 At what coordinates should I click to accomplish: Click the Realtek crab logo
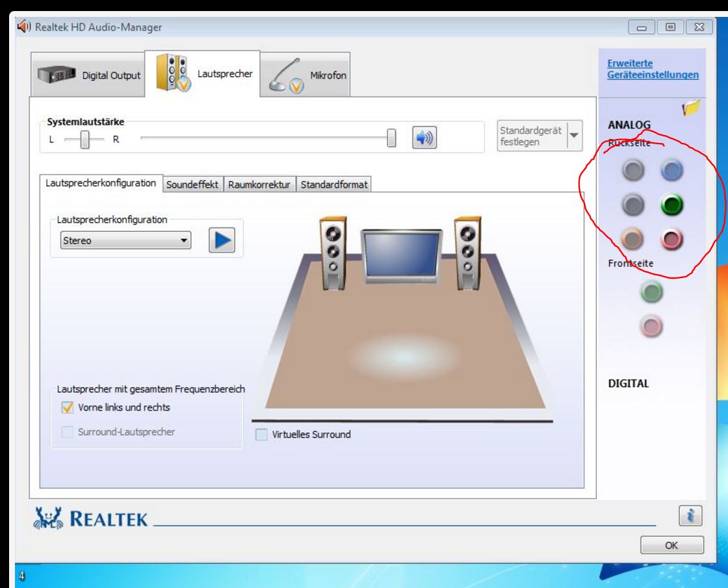(48, 518)
